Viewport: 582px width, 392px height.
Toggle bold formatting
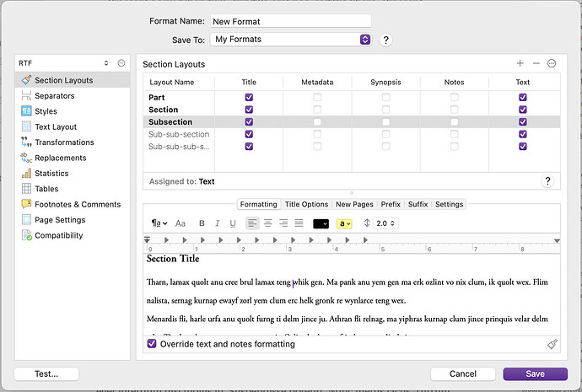click(x=202, y=223)
